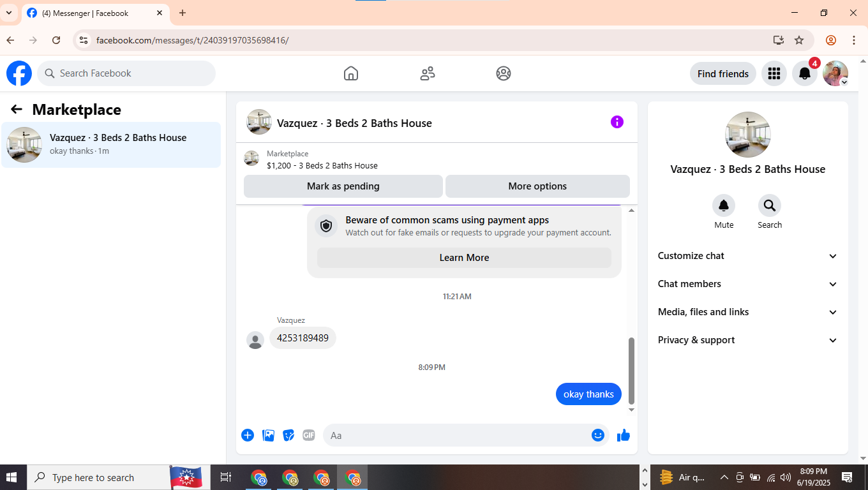Go to the Facebook logo home
This screenshot has width=868, height=490.
tap(19, 73)
